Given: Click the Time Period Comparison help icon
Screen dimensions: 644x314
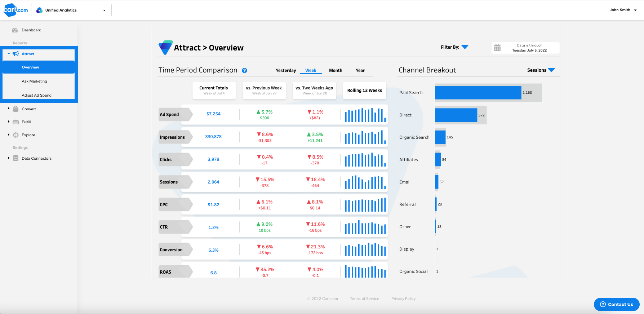Looking at the screenshot, I should (x=244, y=71).
